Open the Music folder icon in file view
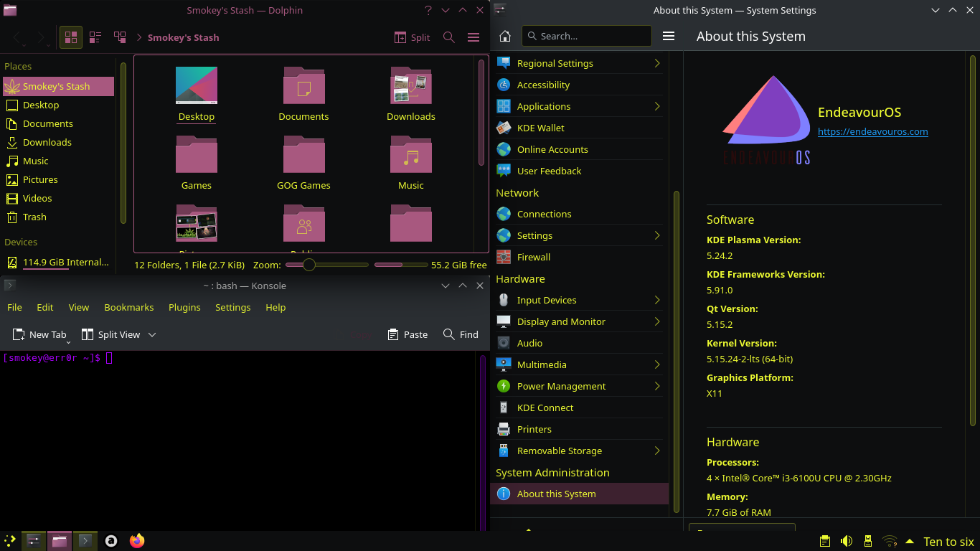The image size is (980, 551). click(x=411, y=155)
